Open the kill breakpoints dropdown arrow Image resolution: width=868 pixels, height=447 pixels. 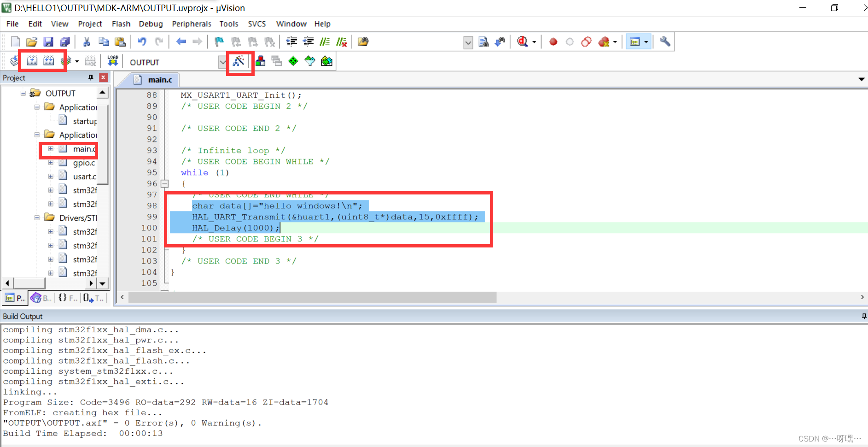(615, 42)
